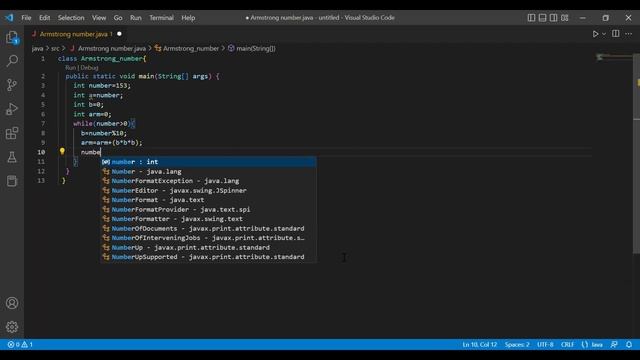Open the Edit menu

tap(44, 18)
